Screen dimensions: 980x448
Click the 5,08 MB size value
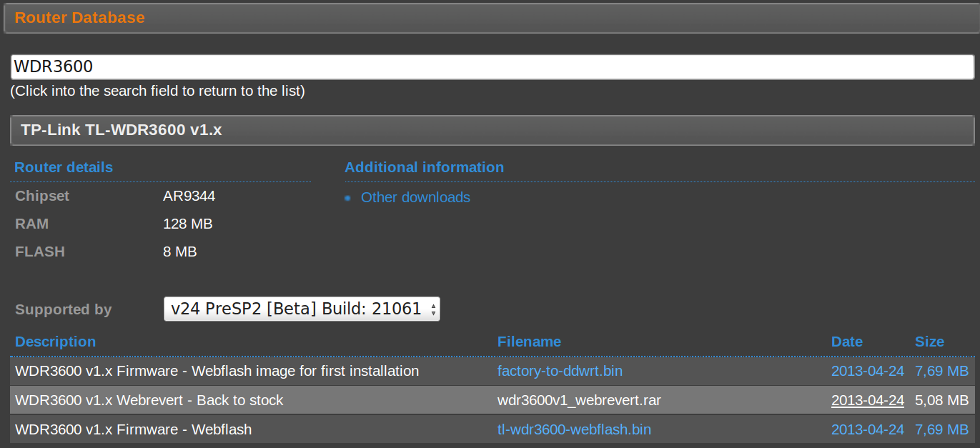941,400
